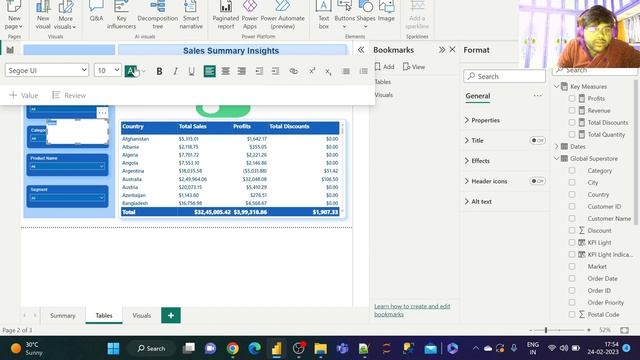Check the Revenue measure checkbox
This screenshot has height=360, width=640.
pos(572,110)
